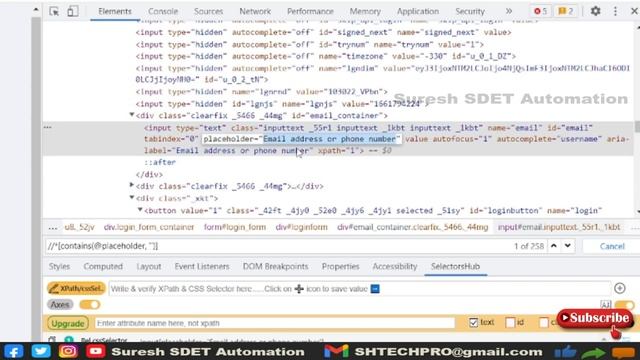Select the signed_next hidden input row
Image resolution: width=640 pixels, height=360 pixels.
(x=323, y=32)
